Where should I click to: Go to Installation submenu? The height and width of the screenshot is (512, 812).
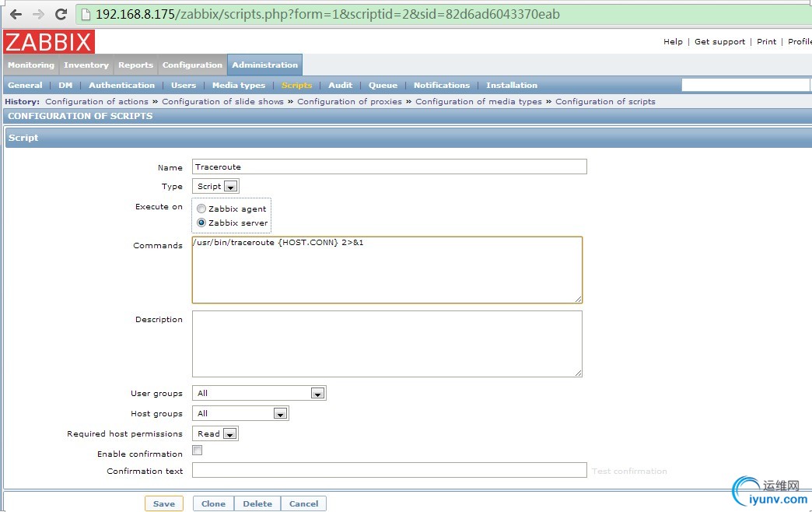tap(512, 86)
